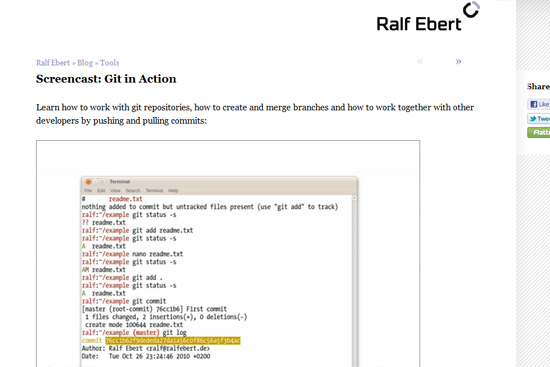Image resolution: width=550 pixels, height=367 pixels.
Task: Click the 'nothing added to commit' line
Action: coord(210,207)
